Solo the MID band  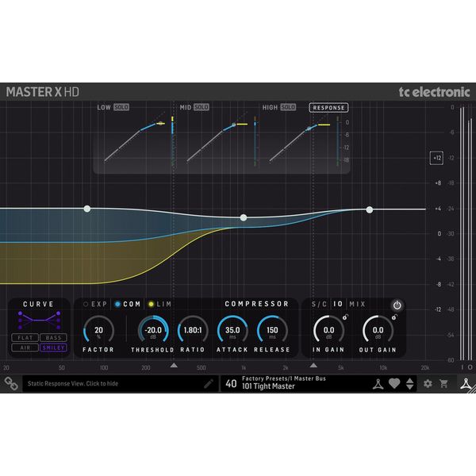(x=202, y=107)
